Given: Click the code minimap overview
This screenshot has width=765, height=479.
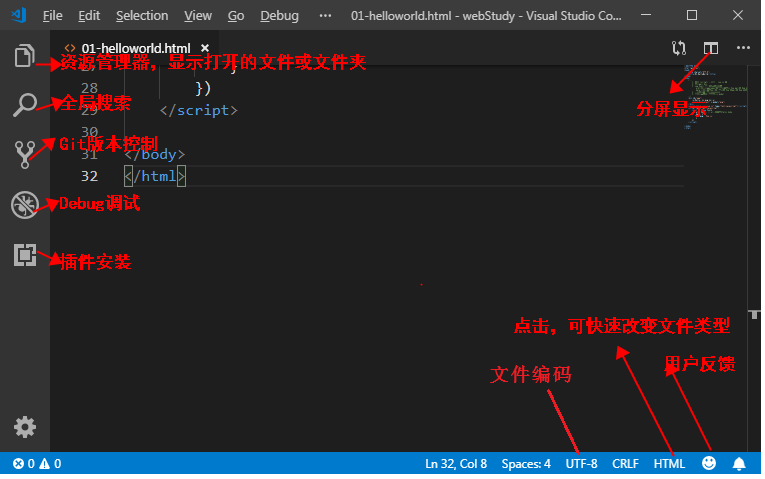Looking at the screenshot, I should click(x=715, y=96).
